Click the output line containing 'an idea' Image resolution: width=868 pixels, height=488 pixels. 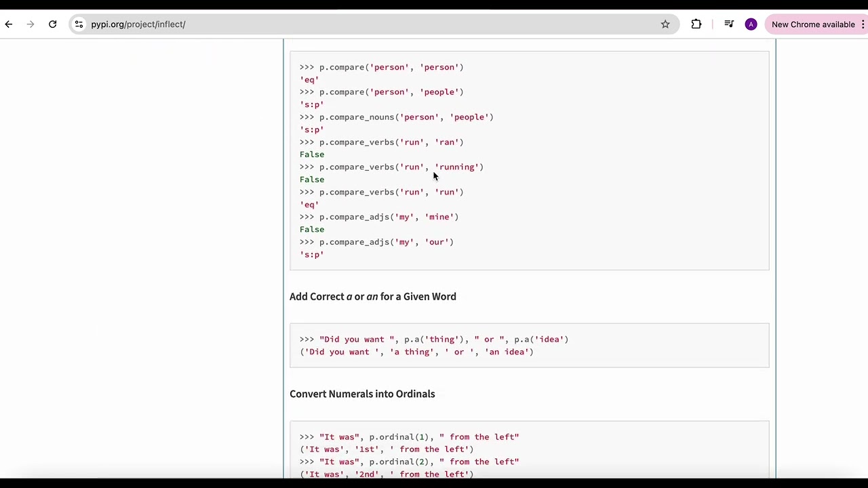[416, 352]
